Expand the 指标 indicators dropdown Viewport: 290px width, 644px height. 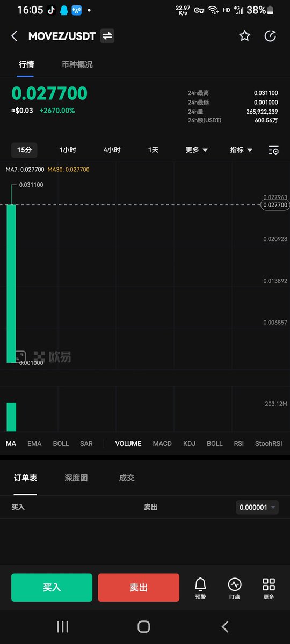[x=241, y=150]
